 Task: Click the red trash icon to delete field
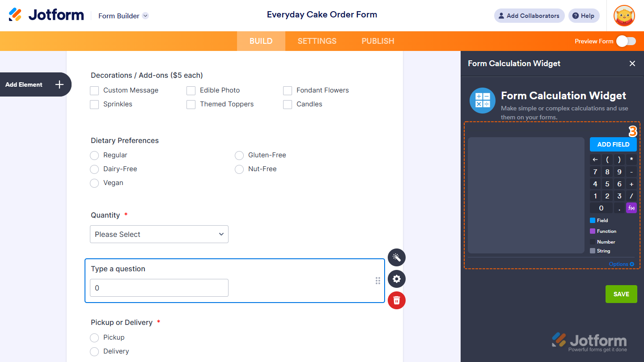tap(396, 300)
